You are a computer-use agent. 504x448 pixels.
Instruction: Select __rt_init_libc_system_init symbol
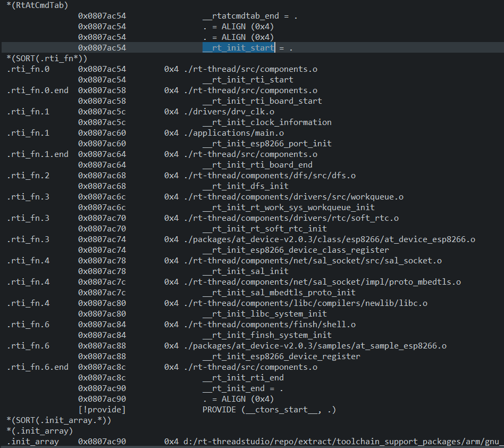click(x=265, y=313)
